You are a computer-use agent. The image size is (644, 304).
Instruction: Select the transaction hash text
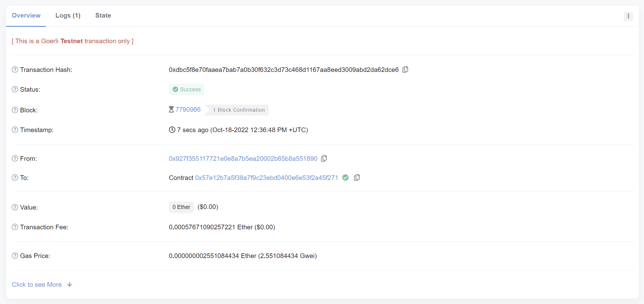click(x=284, y=70)
